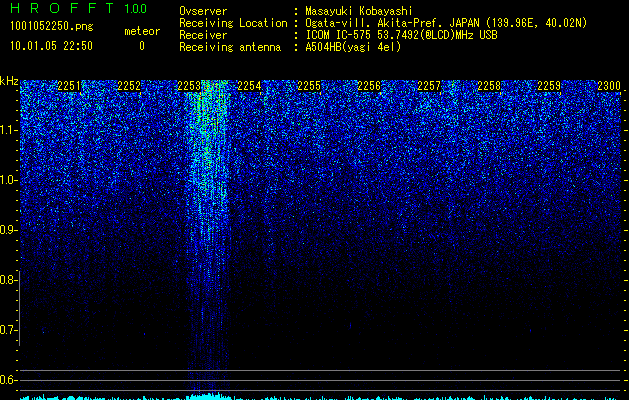This screenshot has width=629, height=400.
Task: Click the 0.7 kHz axis label
Action: pos(8,330)
